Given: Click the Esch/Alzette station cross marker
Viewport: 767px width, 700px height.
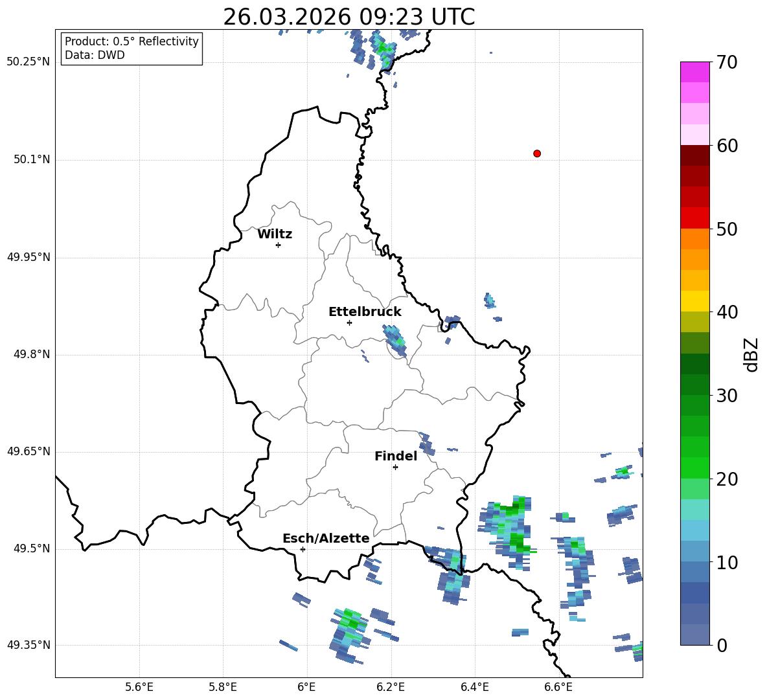Looking at the screenshot, I should click(x=303, y=549).
